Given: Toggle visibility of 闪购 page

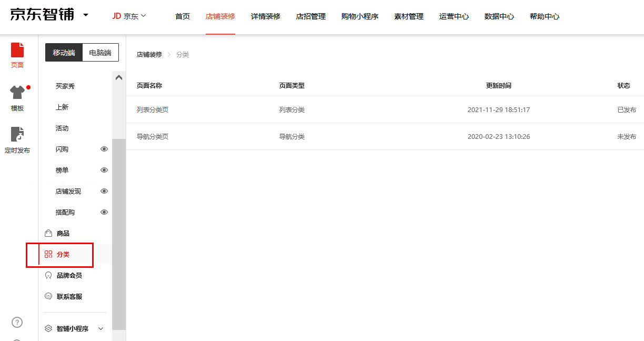Looking at the screenshot, I should click(104, 149).
